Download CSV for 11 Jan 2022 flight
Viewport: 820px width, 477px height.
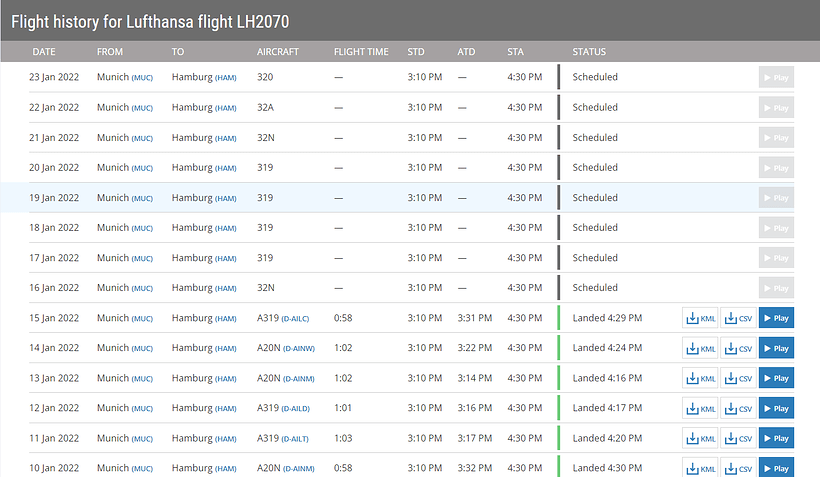click(x=738, y=438)
